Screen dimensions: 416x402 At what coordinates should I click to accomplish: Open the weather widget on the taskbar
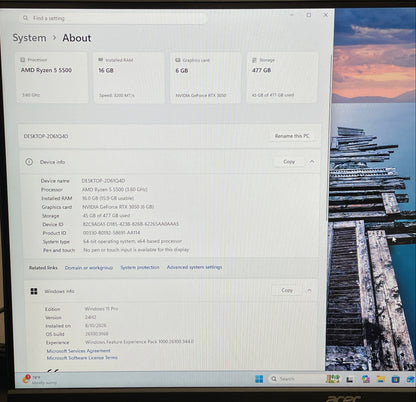pyautogui.click(x=39, y=380)
